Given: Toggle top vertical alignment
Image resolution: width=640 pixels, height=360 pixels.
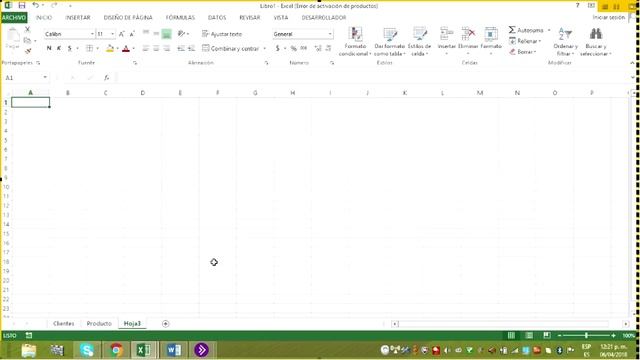Looking at the screenshot, I should coord(146,33).
